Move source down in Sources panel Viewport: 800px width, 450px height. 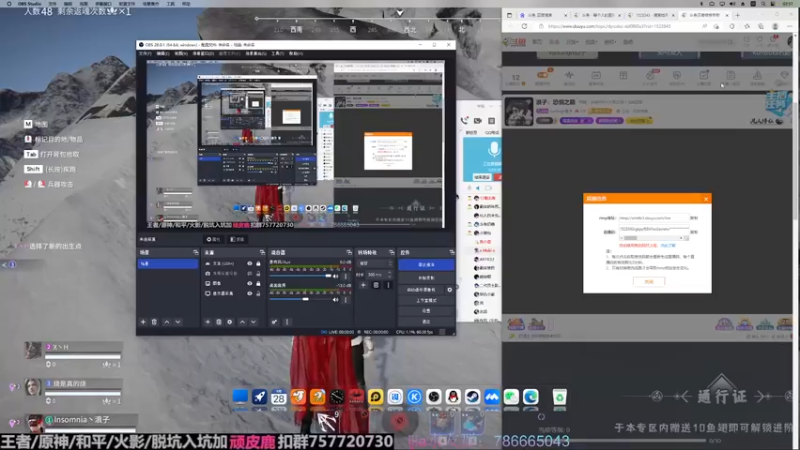coord(253,322)
